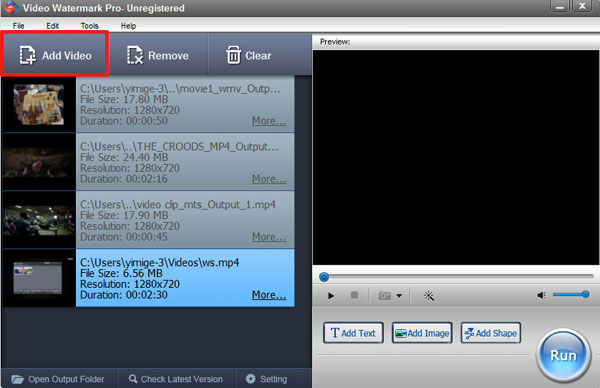This screenshot has width=600, height=388.
Task: Select the ws.mp4 video thumbnail
Action: [38, 278]
